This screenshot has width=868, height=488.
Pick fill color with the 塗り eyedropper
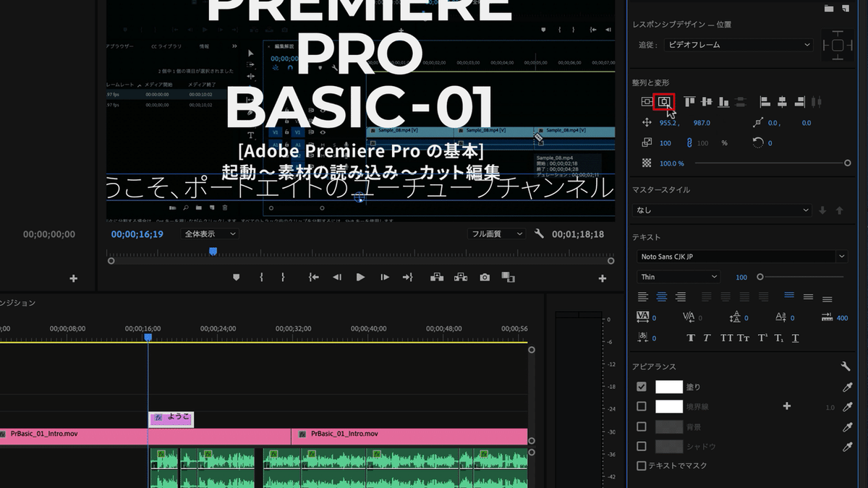click(848, 388)
